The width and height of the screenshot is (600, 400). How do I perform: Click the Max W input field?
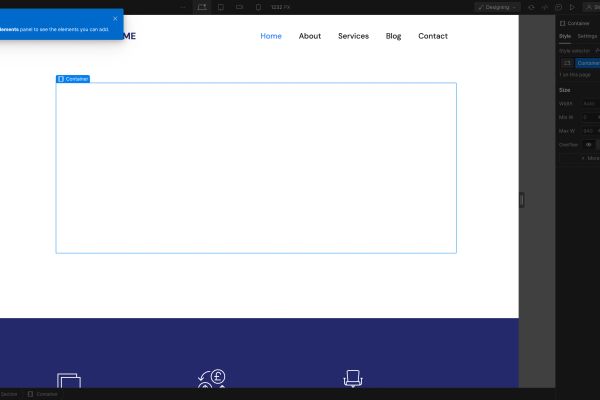point(590,131)
